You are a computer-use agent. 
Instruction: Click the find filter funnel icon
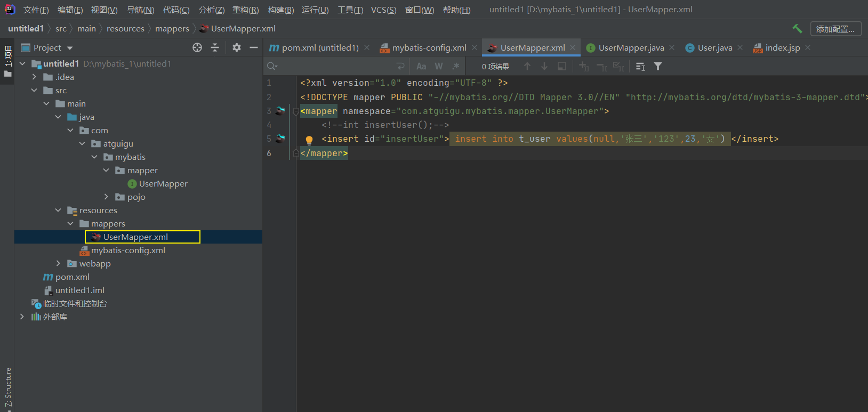[x=658, y=66]
